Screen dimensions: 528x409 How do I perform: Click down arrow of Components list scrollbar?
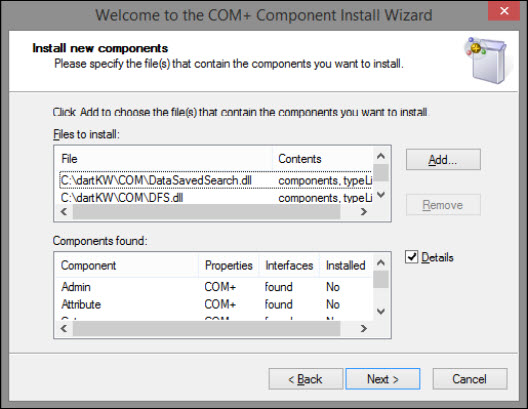click(x=381, y=311)
